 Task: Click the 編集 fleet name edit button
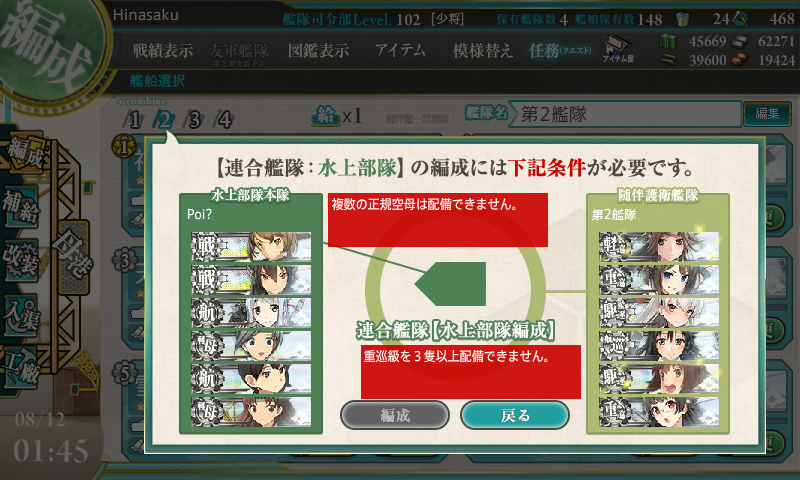coord(767,114)
